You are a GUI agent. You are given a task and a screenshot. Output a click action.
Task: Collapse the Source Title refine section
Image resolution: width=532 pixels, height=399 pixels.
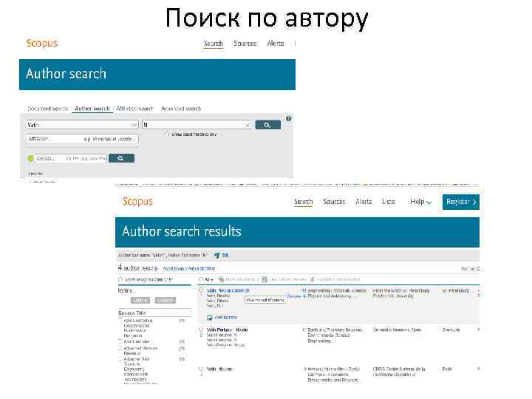132,313
